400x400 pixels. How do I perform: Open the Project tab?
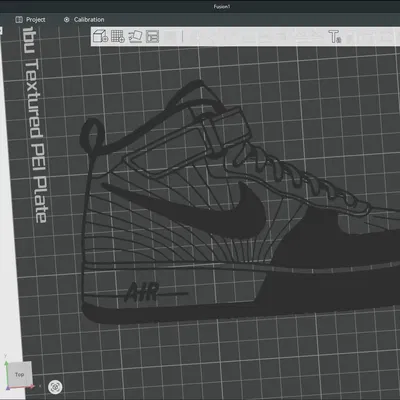click(x=30, y=20)
